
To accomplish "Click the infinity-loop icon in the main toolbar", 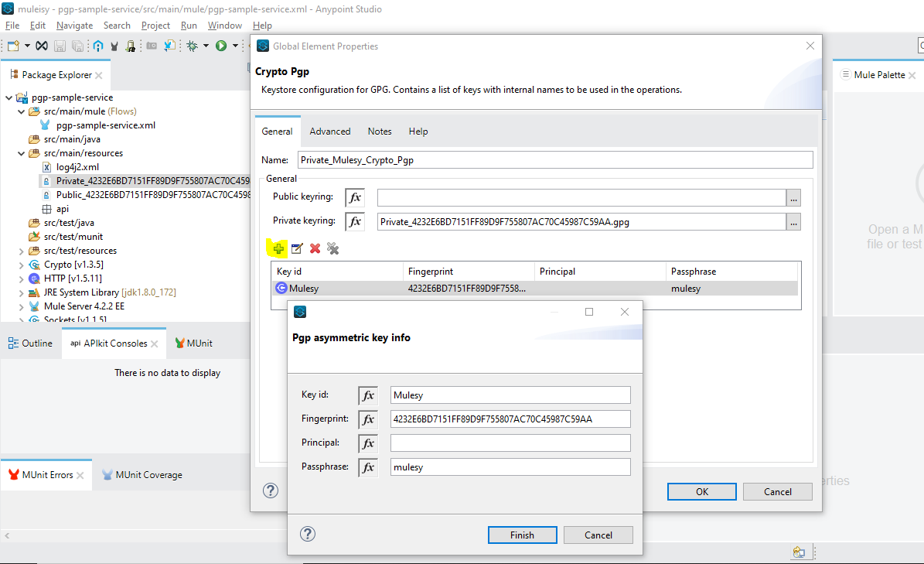I will 41,46.
